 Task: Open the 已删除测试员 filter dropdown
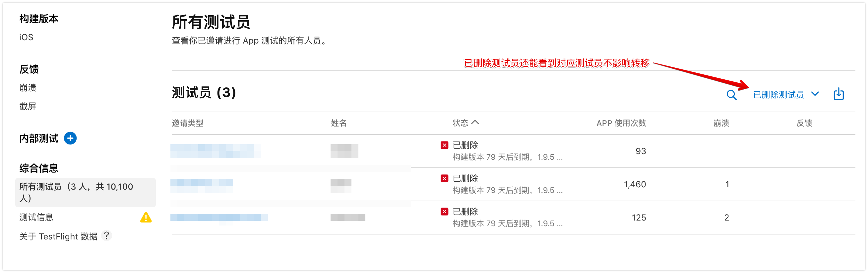(x=778, y=94)
